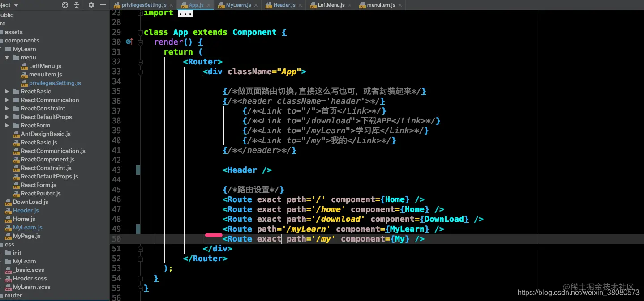Close the privilegesSetting.js tab
This screenshot has height=301, width=644.
point(172,5)
